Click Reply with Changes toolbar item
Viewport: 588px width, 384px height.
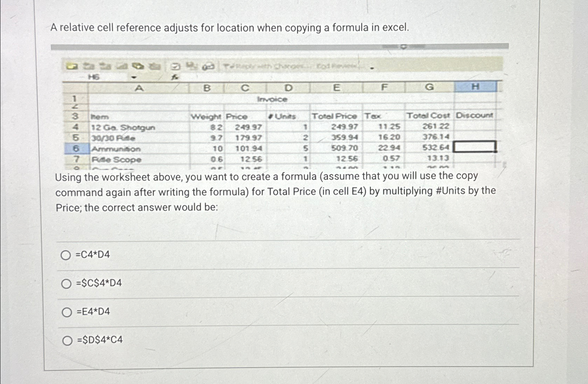point(266,66)
